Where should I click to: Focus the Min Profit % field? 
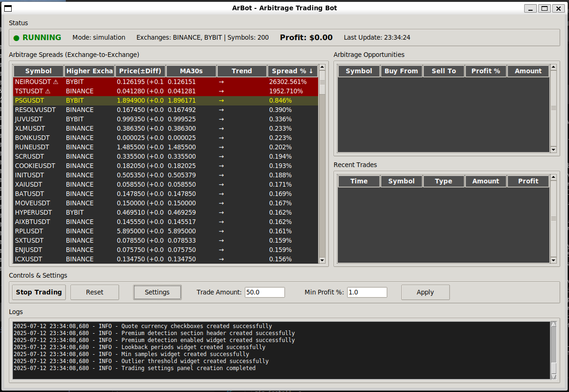click(367, 292)
